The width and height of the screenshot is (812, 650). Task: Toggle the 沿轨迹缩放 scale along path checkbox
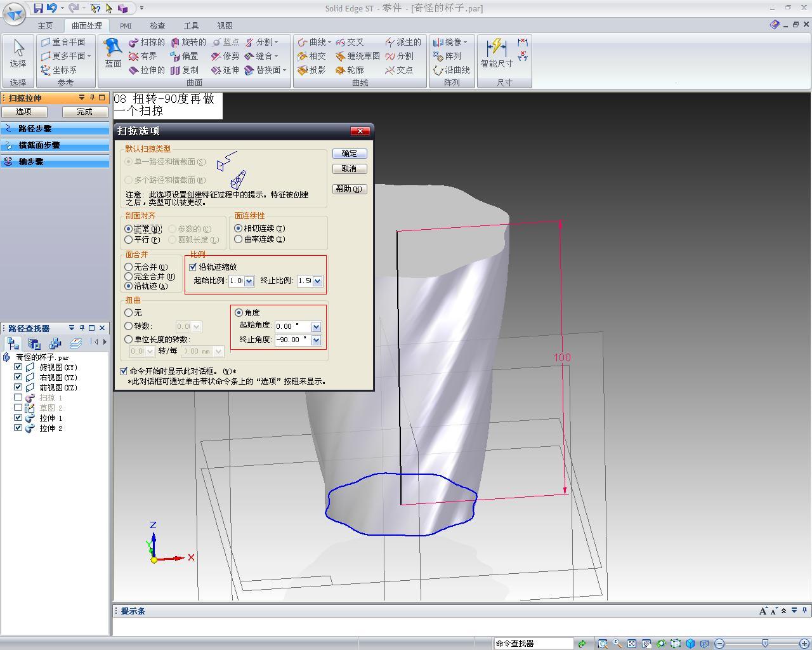click(x=193, y=267)
